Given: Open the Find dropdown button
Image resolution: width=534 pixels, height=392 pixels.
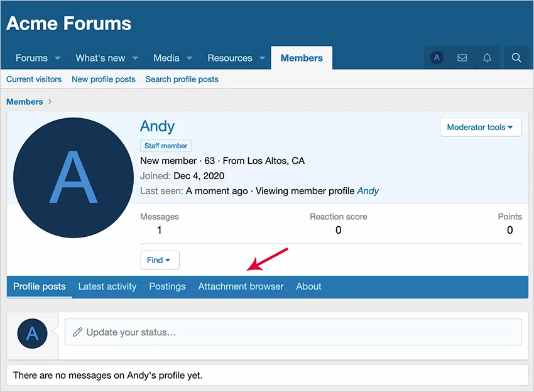Looking at the screenshot, I should pyautogui.click(x=160, y=260).
